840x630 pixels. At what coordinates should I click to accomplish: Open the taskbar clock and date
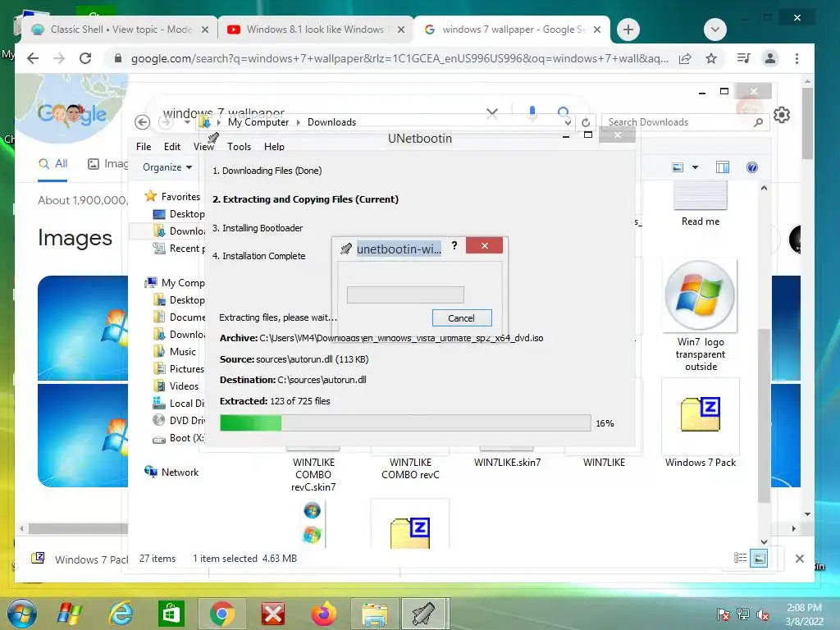(804, 614)
